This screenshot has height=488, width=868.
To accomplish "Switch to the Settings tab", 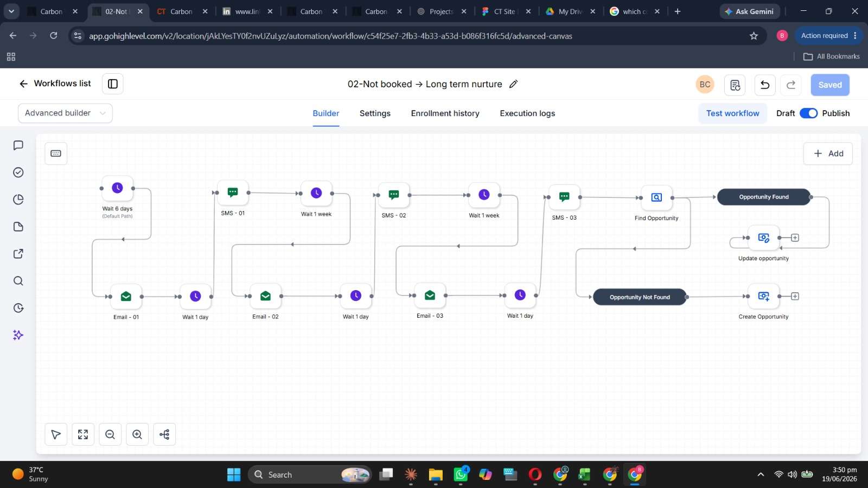I will pos(375,113).
